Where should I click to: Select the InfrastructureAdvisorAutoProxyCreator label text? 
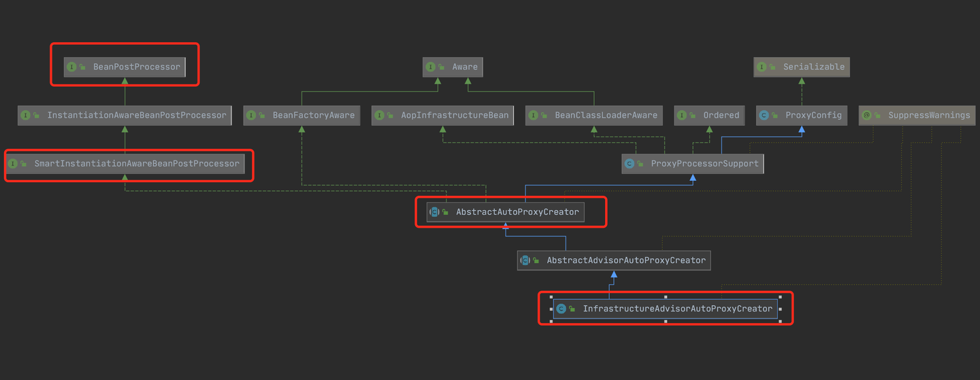coord(678,309)
